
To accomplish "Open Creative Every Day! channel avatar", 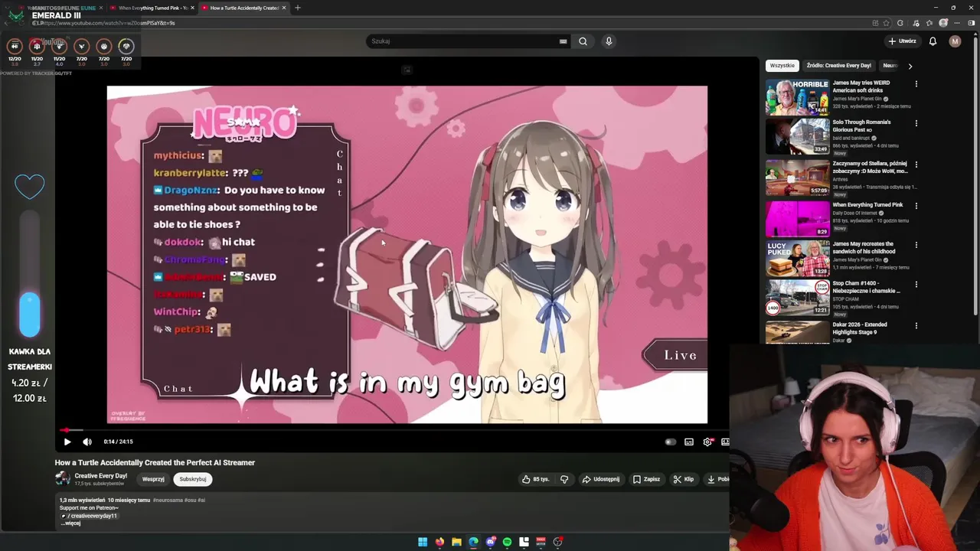I will (x=63, y=478).
